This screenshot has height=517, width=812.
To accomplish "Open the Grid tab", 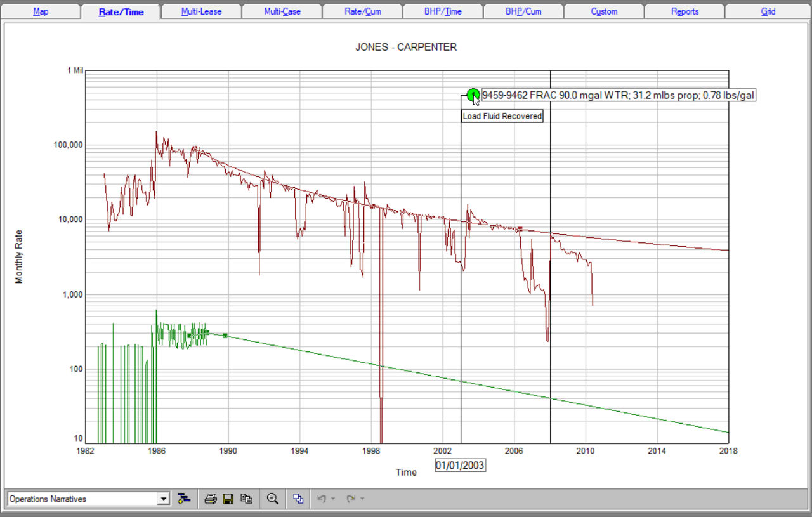I will tap(768, 11).
